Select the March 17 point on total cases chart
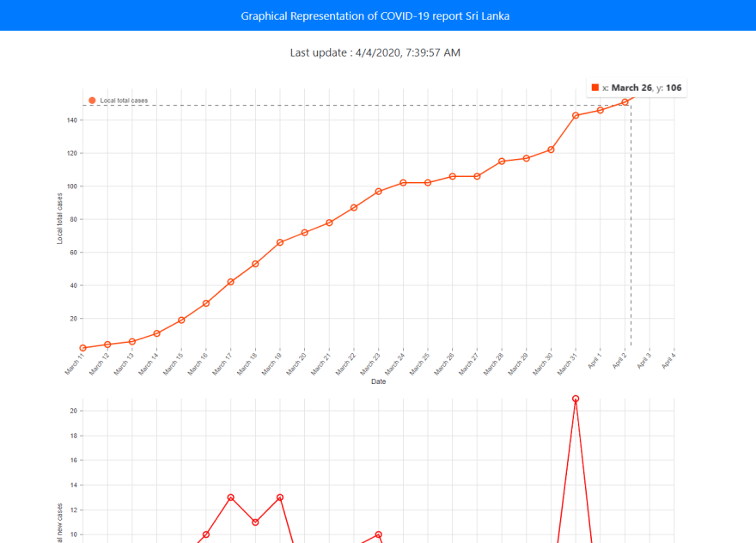The image size is (756, 543). pyautogui.click(x=230, y=282)
